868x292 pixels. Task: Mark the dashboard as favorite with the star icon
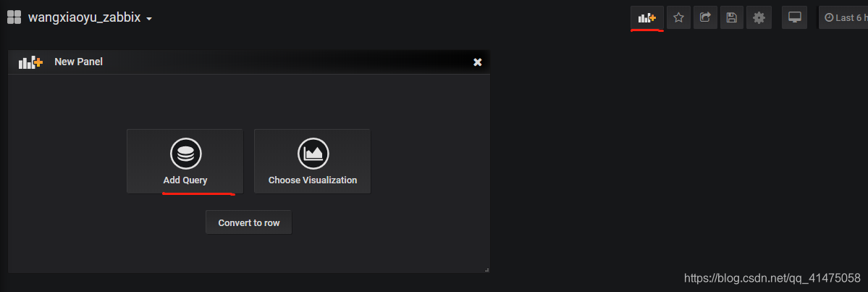tap(678, 17)
